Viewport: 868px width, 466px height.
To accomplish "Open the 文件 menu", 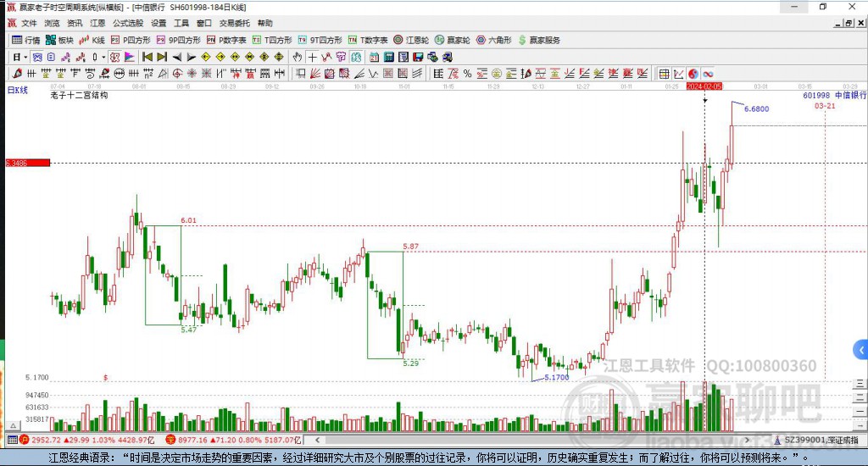I will tap(29, 23).
